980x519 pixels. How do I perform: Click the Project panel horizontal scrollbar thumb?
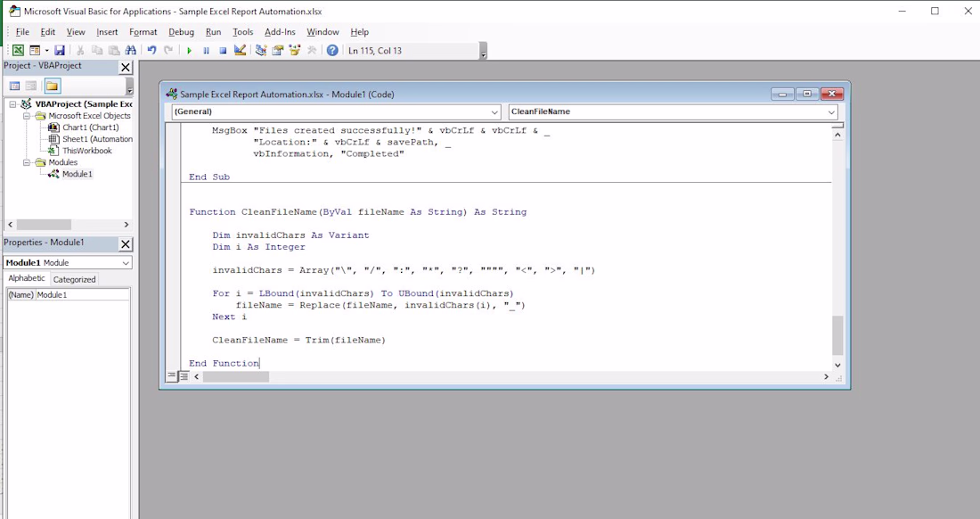coord(44,225)
